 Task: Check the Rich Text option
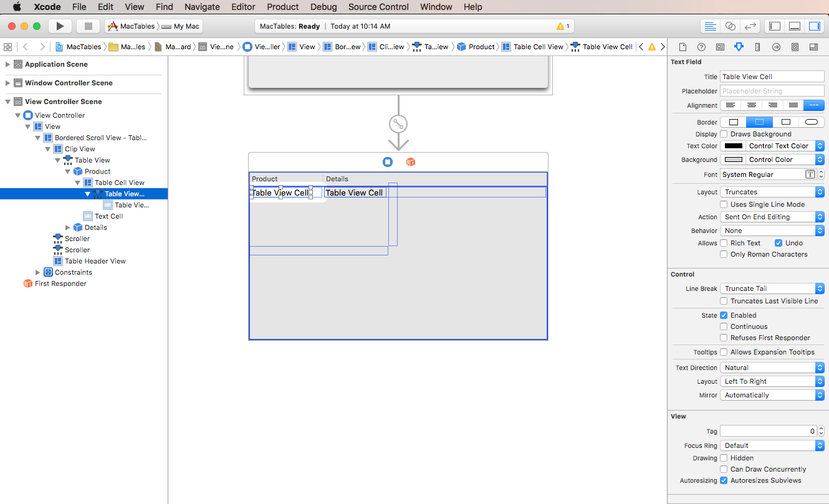(724, 243)
